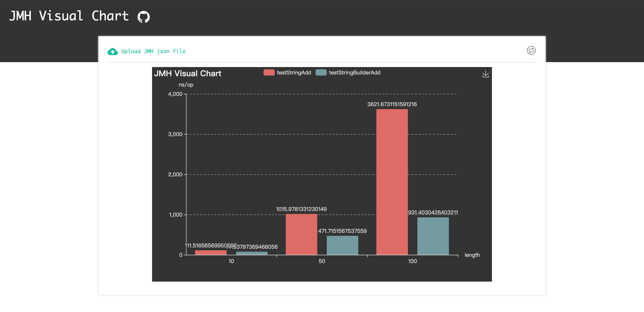Click the teal bar at length 50
Screen dimensions: 644x312
tap(342, 245)
